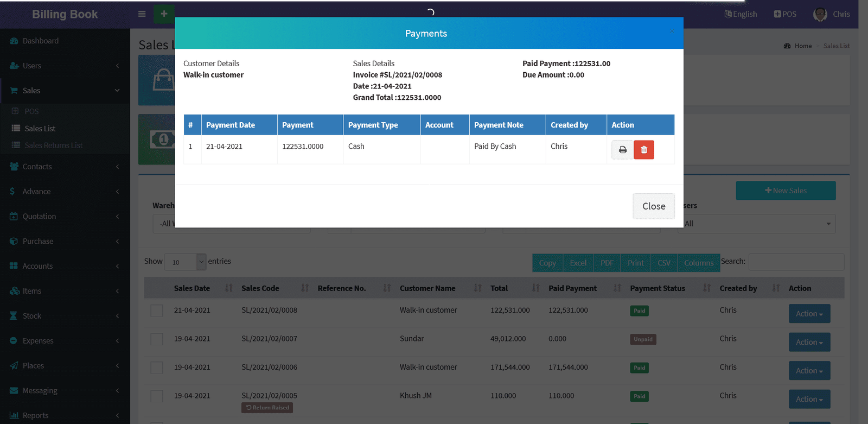The image size is (868, 424).
Task: Open POS from the top bar
Action: coord(785,14)
